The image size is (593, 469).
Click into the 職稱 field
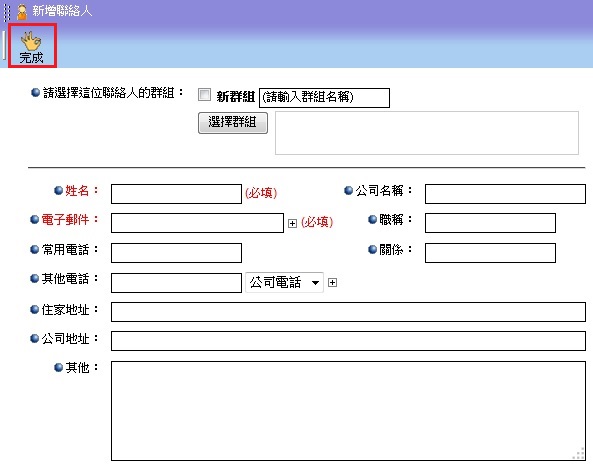point(490,223)
